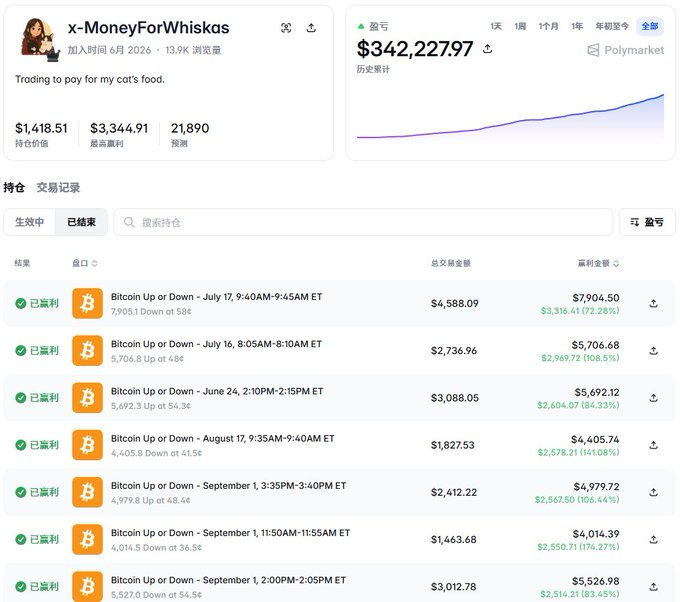
Task: Click 'Trading to pay for my cat's food.' bio
Action: [x=90, y=79]
